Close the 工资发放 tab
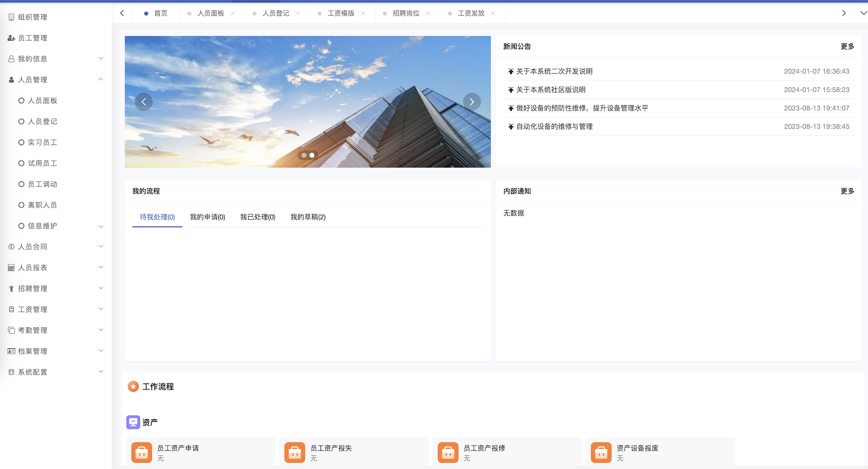 [x=493, y=13]
